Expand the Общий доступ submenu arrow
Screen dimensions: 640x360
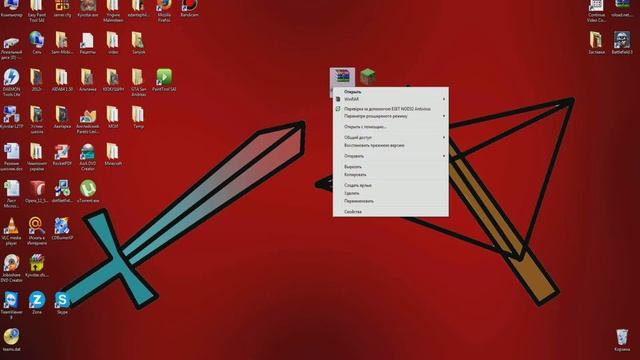click(444, 138)
